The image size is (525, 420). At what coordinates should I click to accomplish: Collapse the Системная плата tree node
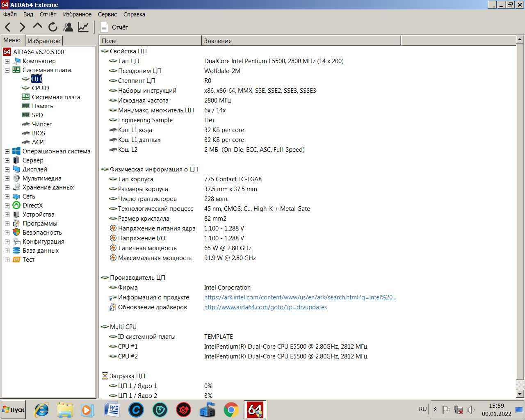click(7, 70)
